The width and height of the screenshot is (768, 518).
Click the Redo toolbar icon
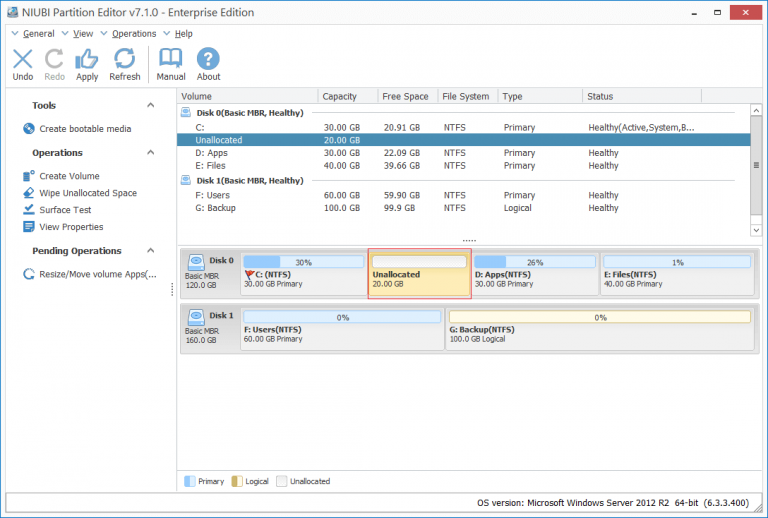54,59
